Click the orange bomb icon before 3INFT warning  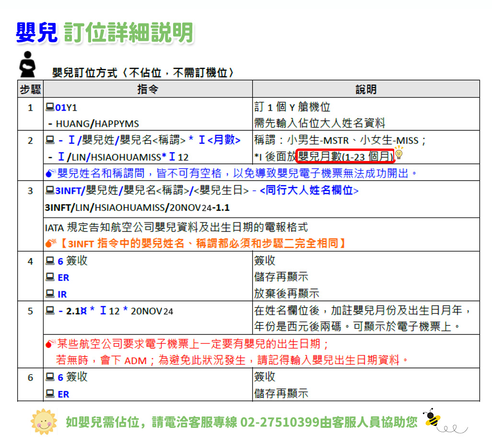pos(51,243)
